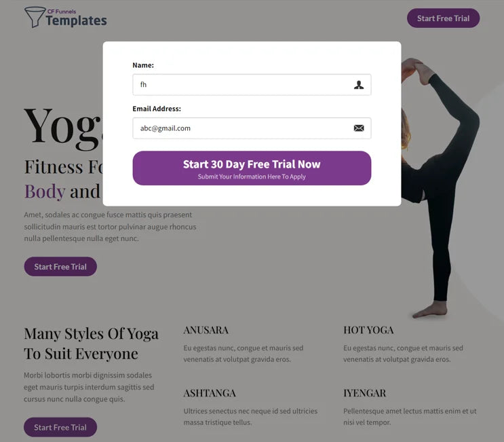Select the ASHTANGA heading
This screenshot has width=504, height=442.
pos(210,393)
